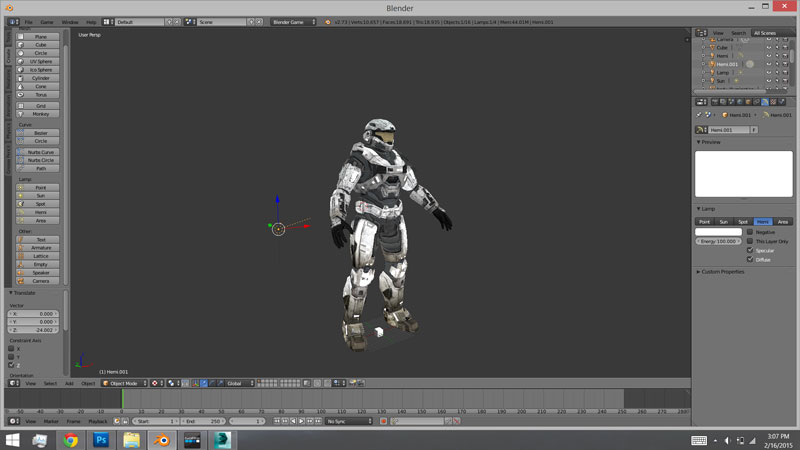Image resolution: width=800 pixels, height=450 pixels.
Task: Add a Cone mesh
Action: [x=38, y=86]
